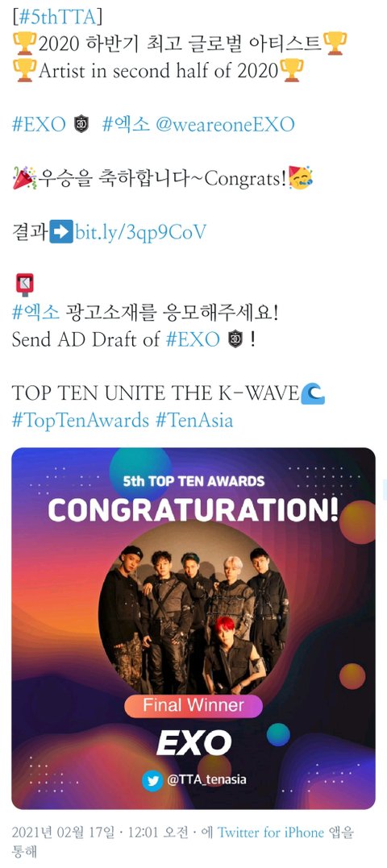Open #EXO hashtag after Send AD Draft
Image resolution: width=387 pixels, height=868 pixels.
click(x=192, y=339)
